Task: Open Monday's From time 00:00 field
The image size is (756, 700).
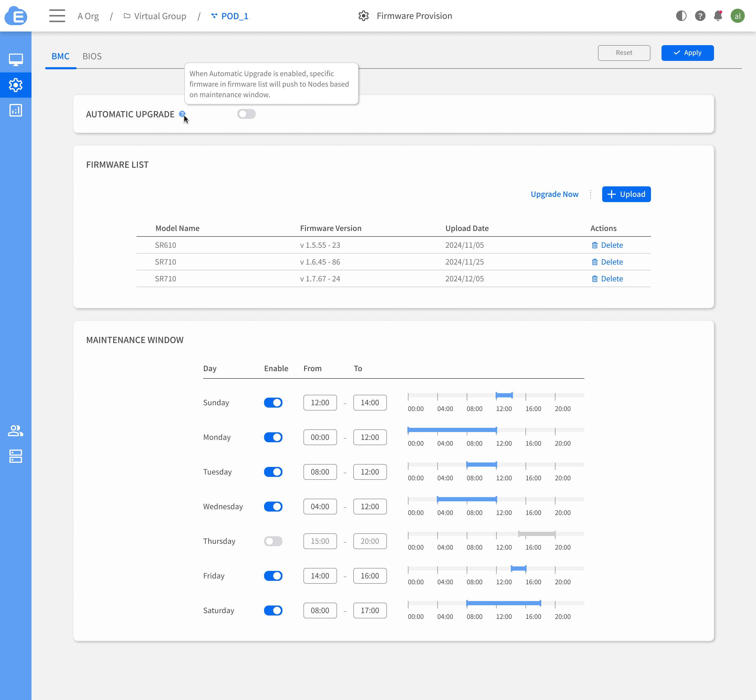Action: tap(320, 437)
